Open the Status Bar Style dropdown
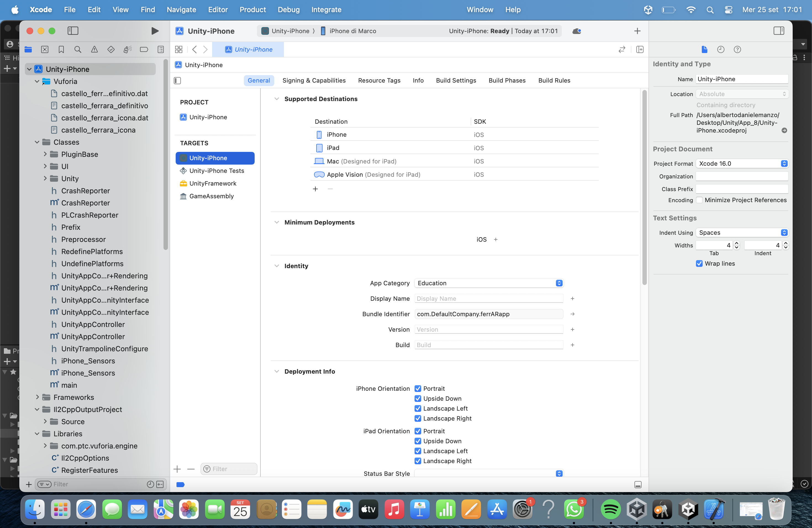 pyautogui.click(x=489, y=473)
